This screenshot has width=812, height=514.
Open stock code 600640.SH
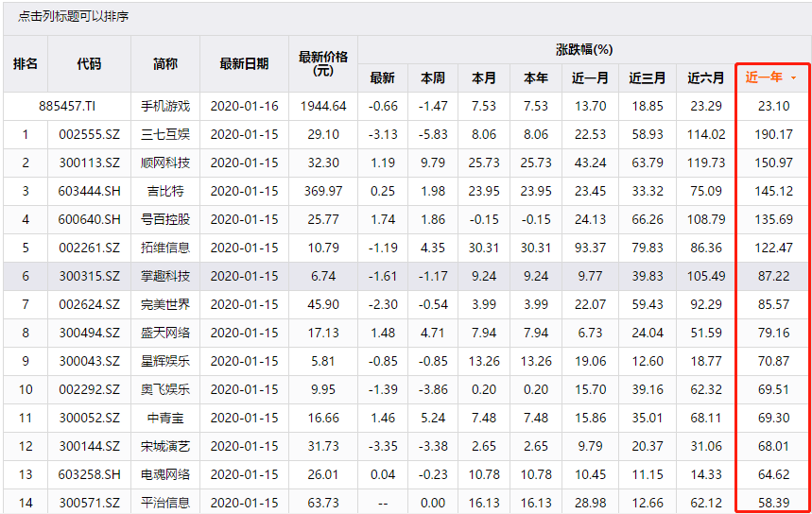click(x=89, y=219)
